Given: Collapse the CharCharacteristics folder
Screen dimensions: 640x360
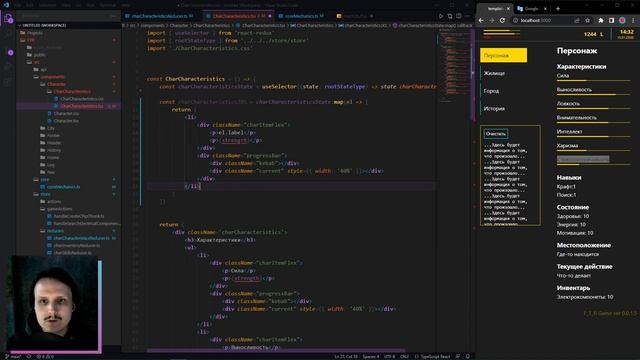Looking at the screenshot, I should [x=69, y=91].
